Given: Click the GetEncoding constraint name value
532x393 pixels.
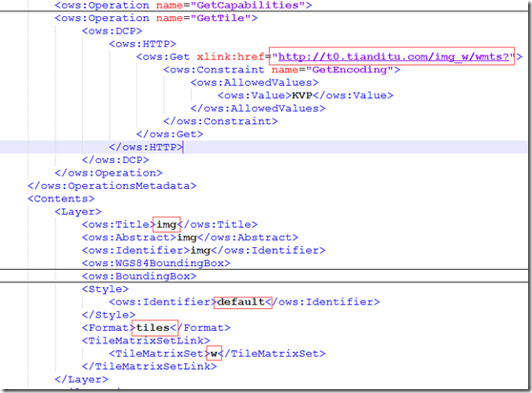Looking at the screenshot, I should tap(350, 70).
